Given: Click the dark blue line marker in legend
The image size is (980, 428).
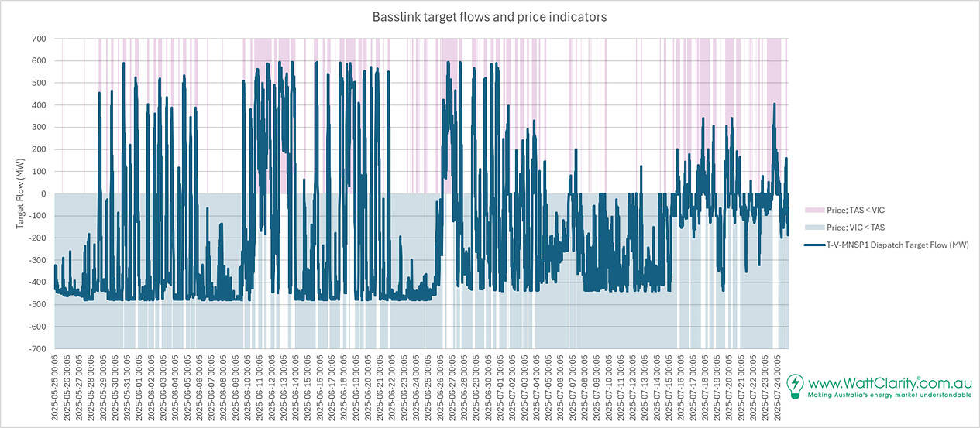Looking at the screenshot, I should coord(813,245).
